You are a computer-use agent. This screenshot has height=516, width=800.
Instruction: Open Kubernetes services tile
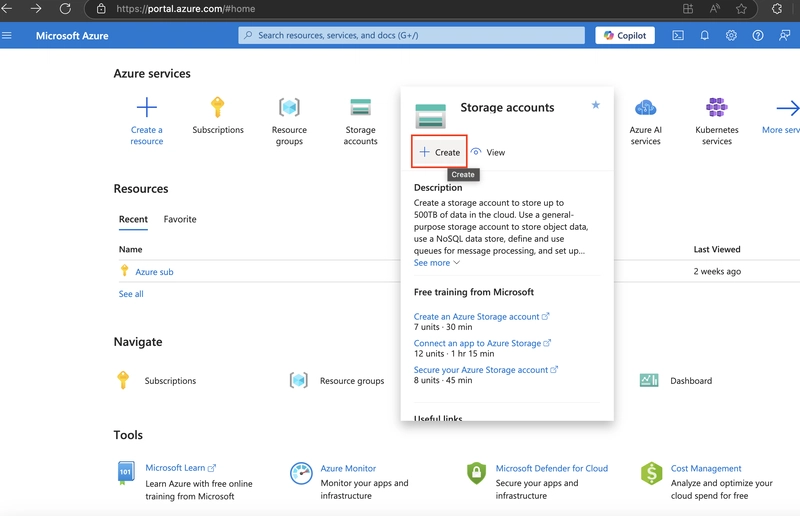pyautogui.click(x=716, y=121)
